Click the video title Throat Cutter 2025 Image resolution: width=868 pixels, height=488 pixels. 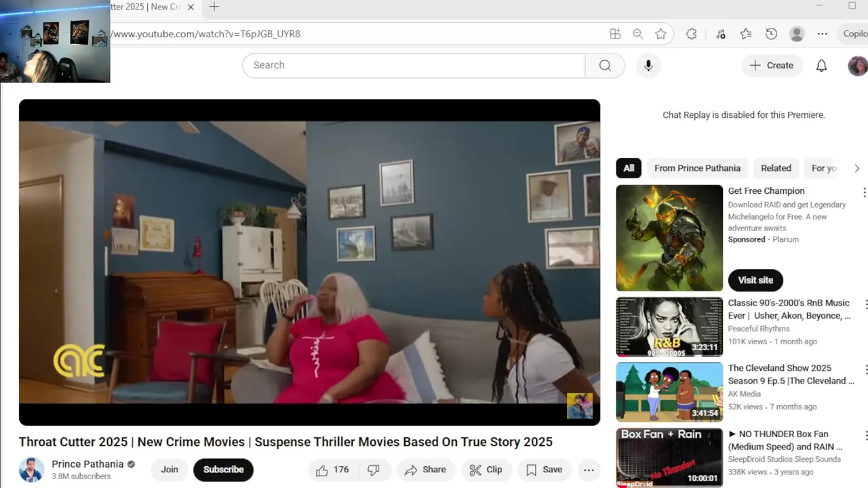click(x=285, y=442)
